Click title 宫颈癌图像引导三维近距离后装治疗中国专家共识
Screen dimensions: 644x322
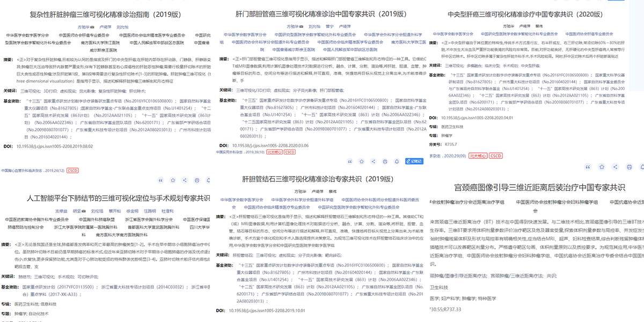539,188
